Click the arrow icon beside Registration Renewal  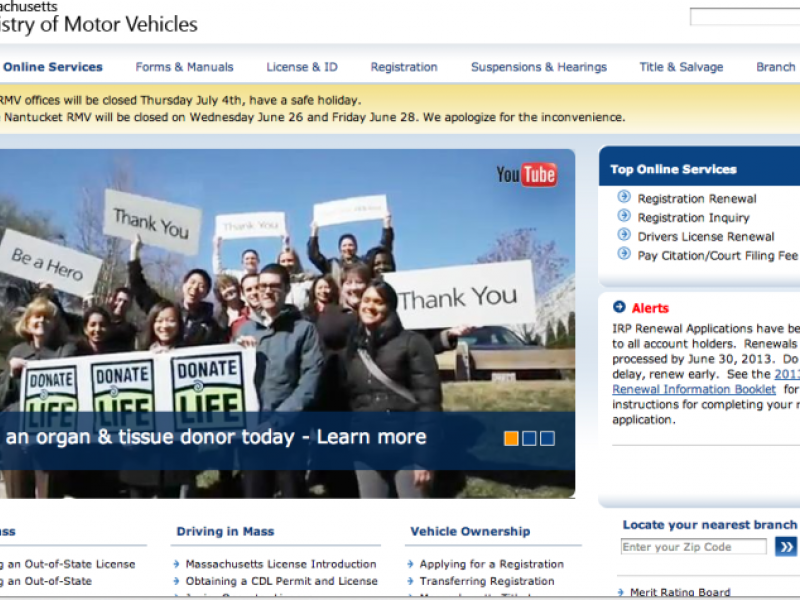pos(624,197)
